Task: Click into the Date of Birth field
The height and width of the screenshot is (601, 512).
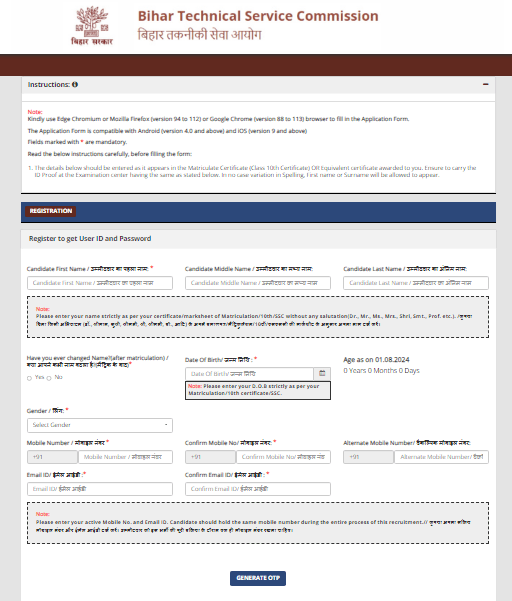Action: [x=249, y=373]
